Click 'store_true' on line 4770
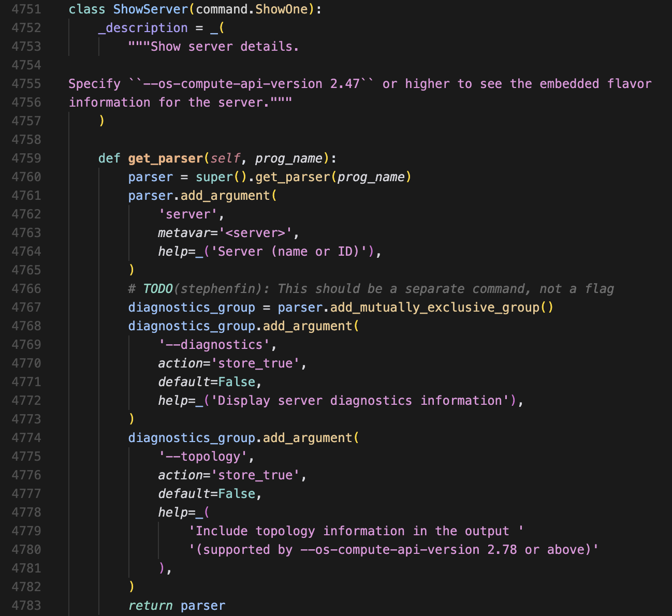Image resolution: width=672 pixels, height=616 pixels. pos(255,363)
